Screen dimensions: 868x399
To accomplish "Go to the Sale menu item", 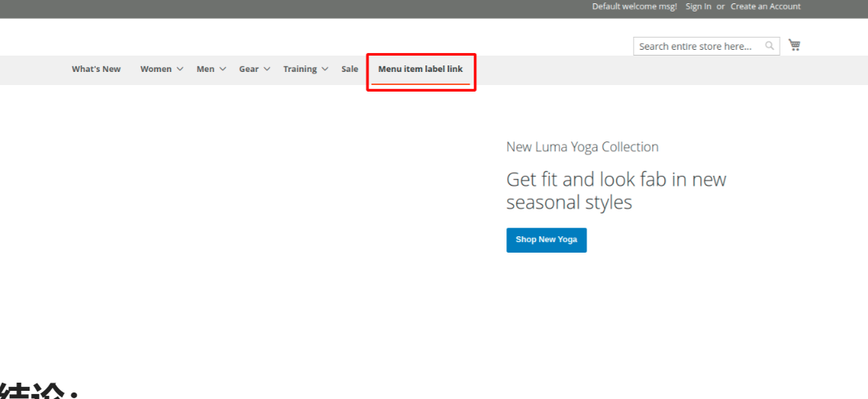I will click(x=349, y=69).
